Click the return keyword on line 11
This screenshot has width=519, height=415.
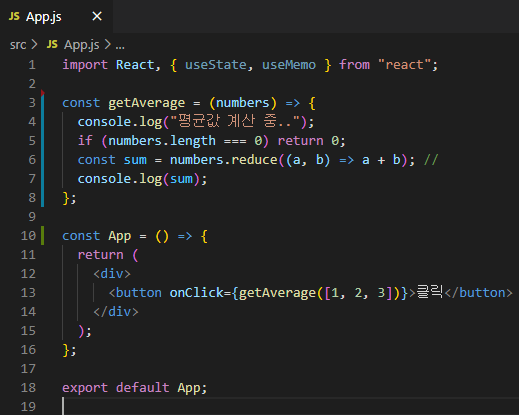100,255
